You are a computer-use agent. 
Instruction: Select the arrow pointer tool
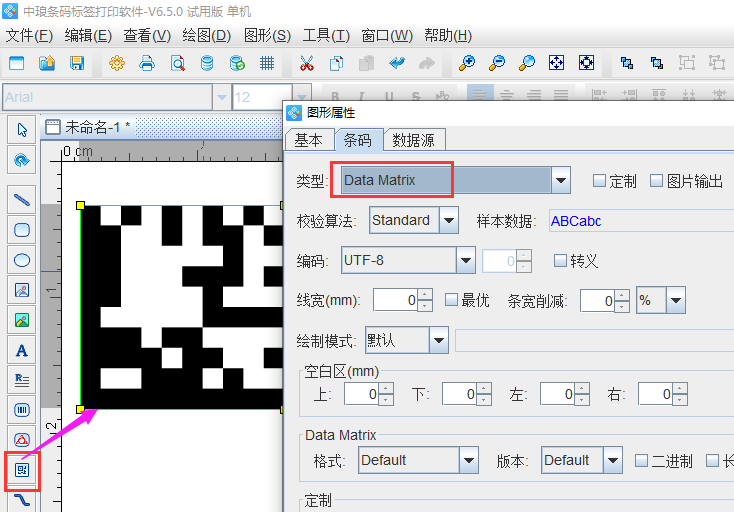pos(22,130)
